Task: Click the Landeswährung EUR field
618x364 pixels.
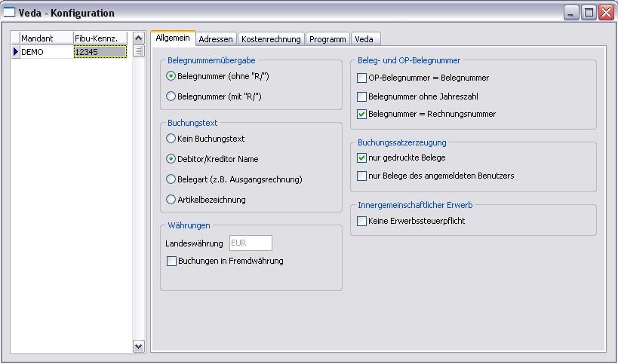Action: [251, 243]
